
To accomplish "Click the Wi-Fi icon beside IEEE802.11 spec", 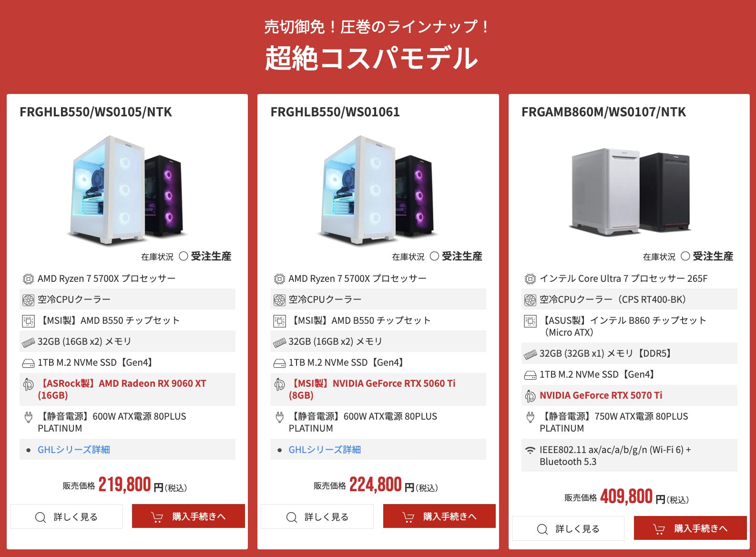I will (x=530, y=449).
